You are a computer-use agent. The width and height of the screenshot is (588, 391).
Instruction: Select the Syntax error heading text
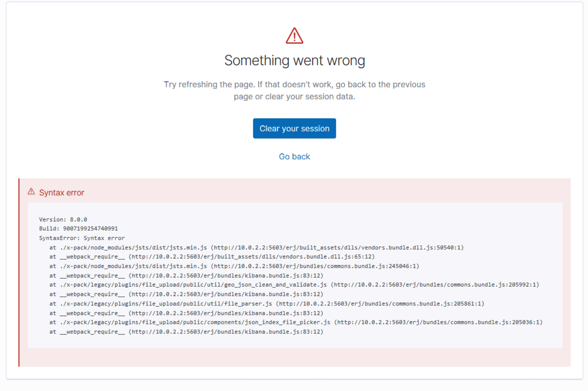tap(61, 192)
